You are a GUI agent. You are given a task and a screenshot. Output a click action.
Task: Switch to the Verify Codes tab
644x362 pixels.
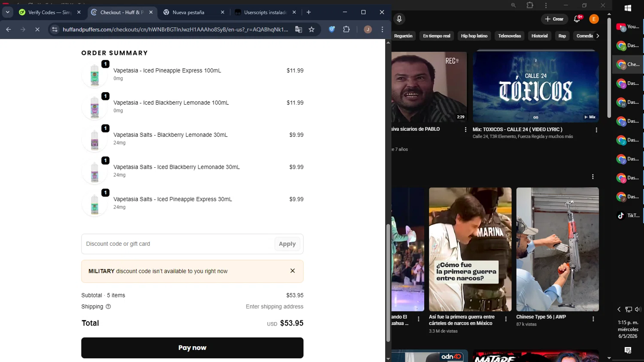click(50, 12)
